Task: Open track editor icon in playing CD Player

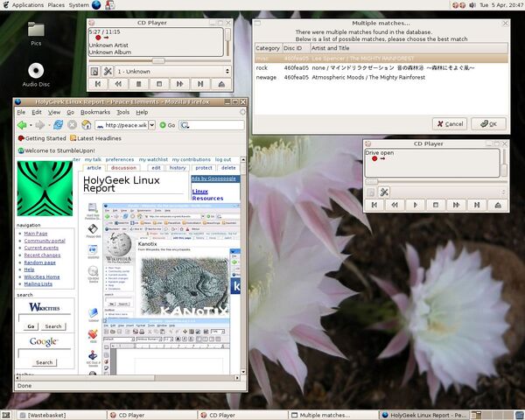Action: pyautogui.click(x=94, y=72)
